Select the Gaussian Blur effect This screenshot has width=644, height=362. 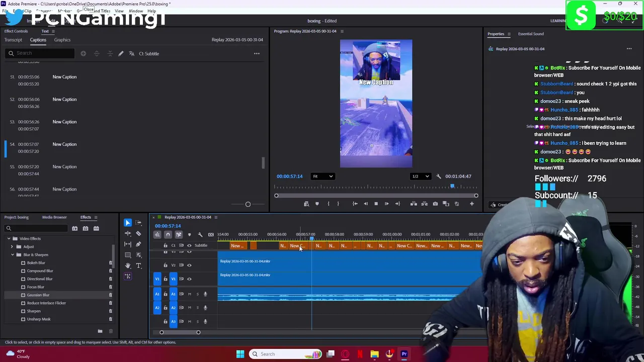tap(38, 295)
